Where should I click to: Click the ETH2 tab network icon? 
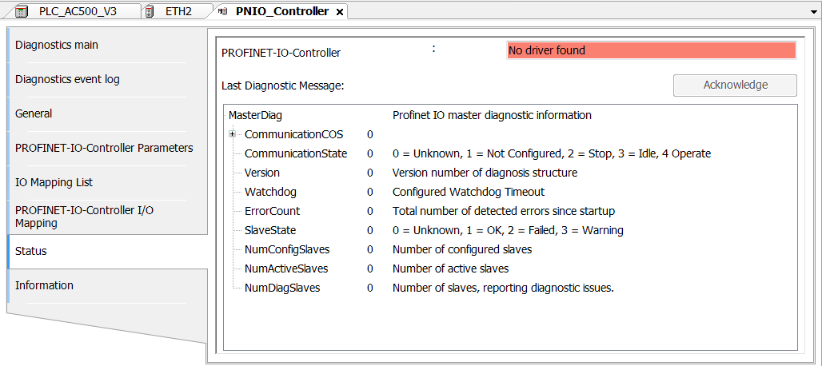[x=149, y=12]
